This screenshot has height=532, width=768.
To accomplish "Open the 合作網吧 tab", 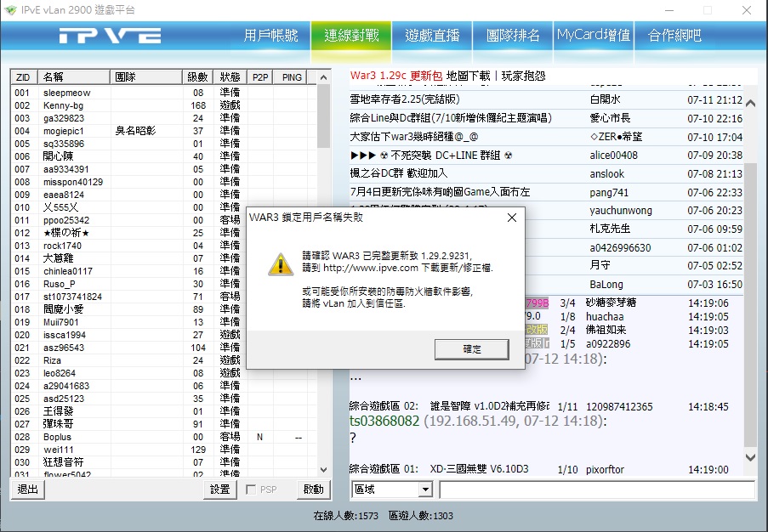I will tap(674, 35).
